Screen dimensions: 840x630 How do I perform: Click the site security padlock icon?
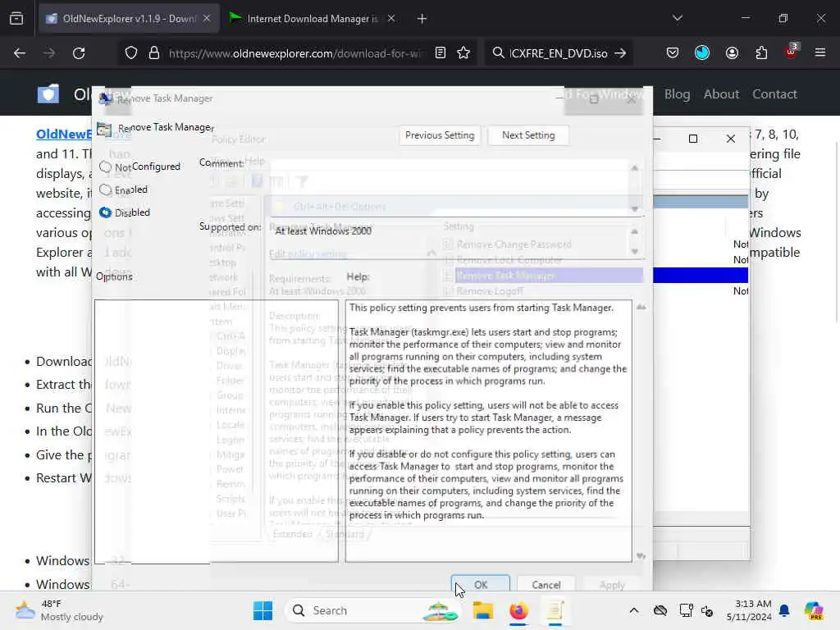coord(154,53)
